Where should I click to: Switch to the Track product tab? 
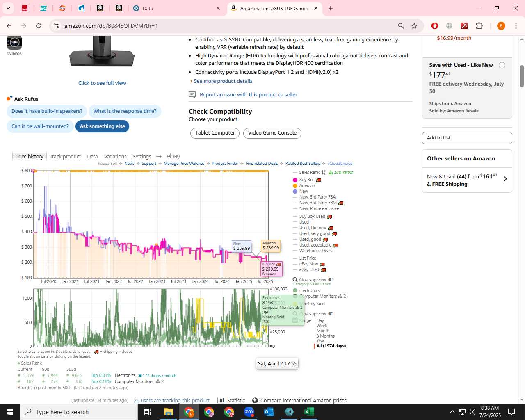[65, 156]
